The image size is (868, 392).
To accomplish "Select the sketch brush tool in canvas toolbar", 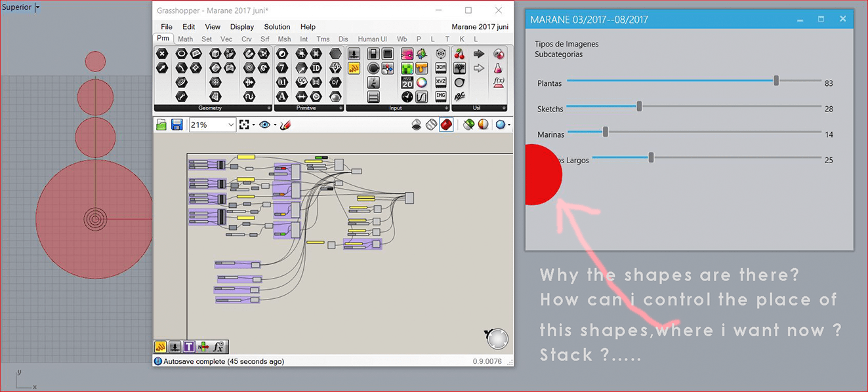I will [x=285, y=125].
